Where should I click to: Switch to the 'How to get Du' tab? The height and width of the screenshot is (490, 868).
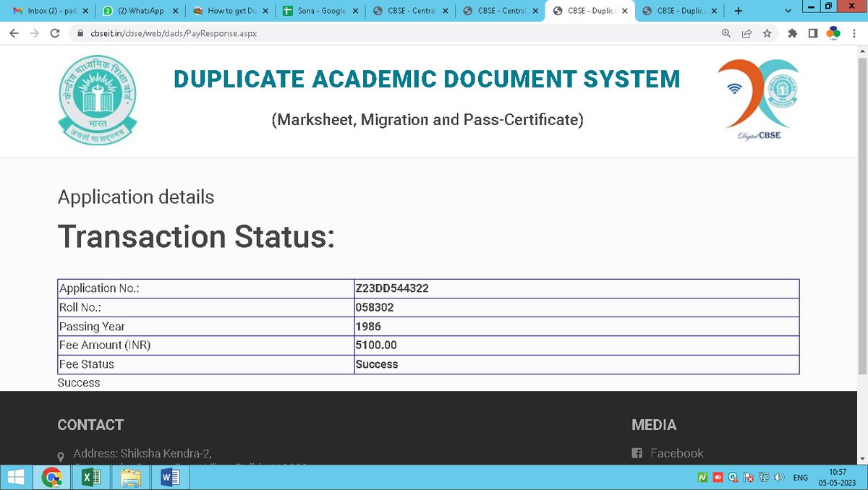coord(230,11)
